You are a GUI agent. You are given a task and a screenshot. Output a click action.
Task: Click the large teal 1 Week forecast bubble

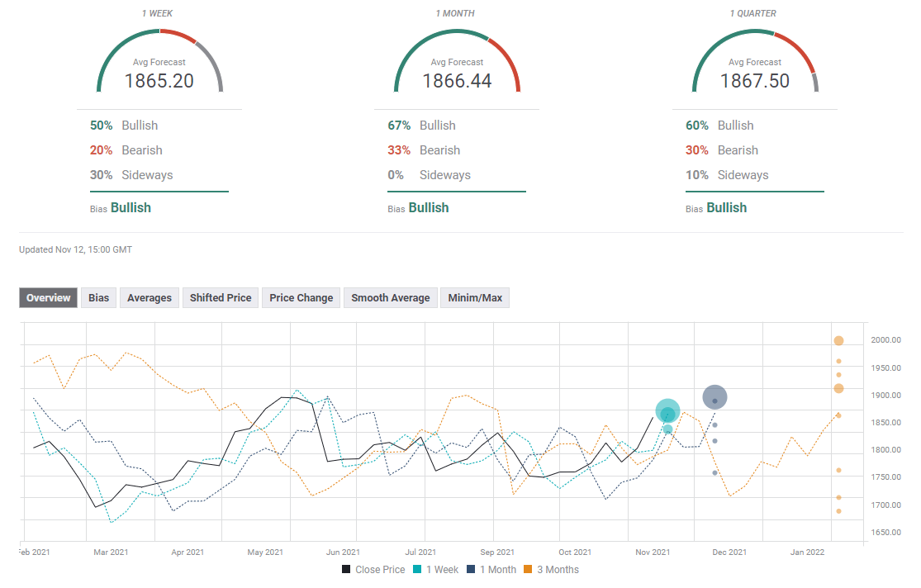[x=667, y=411]
